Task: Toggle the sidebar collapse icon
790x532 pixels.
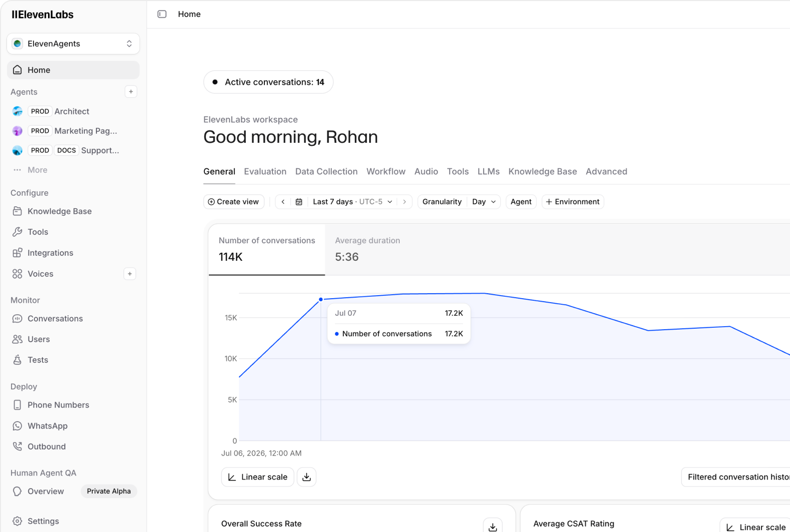Action: click(x=162, y=14)
